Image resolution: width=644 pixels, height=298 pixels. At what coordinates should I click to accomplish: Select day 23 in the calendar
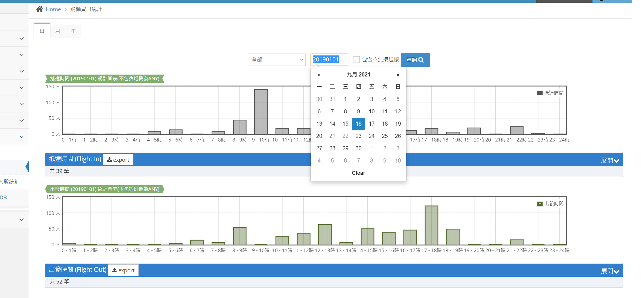[x=358, y=136]
